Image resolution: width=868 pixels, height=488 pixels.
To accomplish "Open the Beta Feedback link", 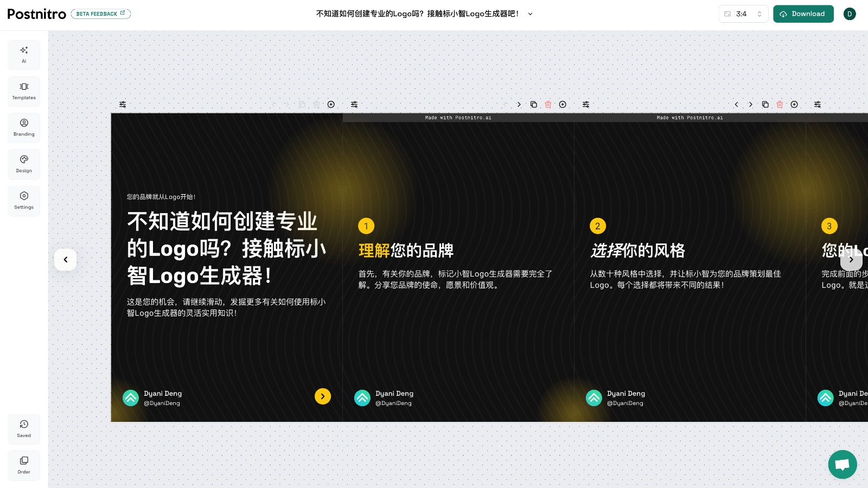I will click(101, 14).
